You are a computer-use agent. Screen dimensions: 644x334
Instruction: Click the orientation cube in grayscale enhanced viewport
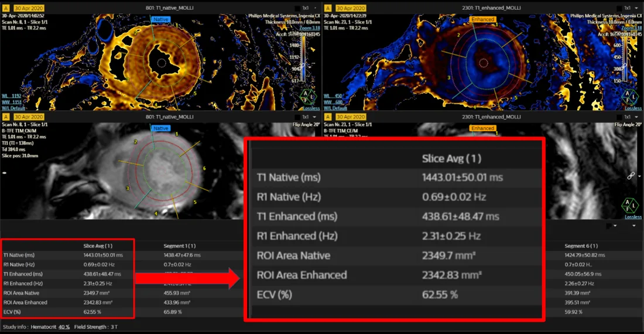point(629,205)
